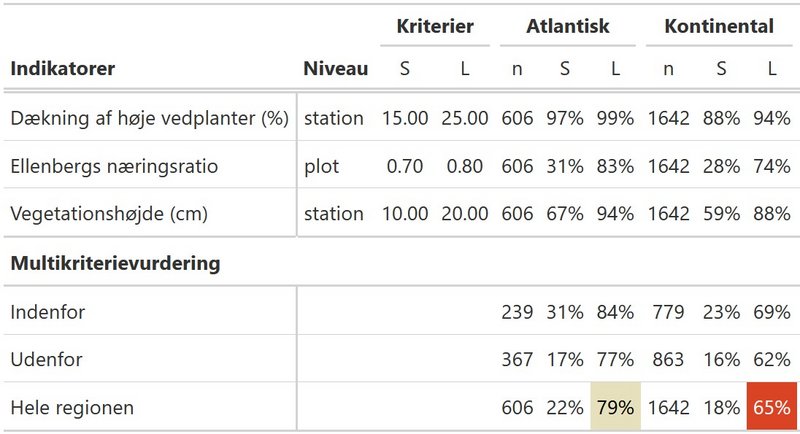Screen dimensions: 800x434
Task: Select the Vegetationshøjde (cm) row label
Action: pos(109,214)
